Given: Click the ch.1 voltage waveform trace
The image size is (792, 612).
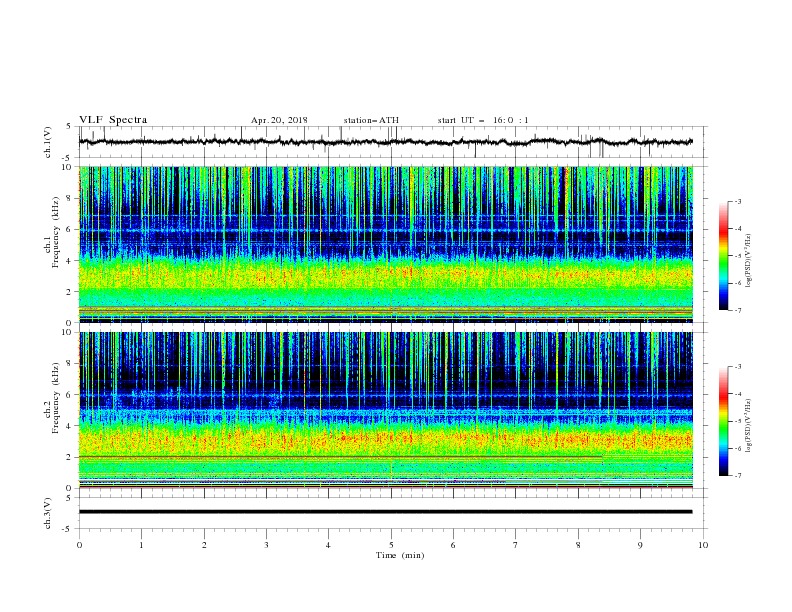Looking at the screenshot, I should tap(385, 142).
